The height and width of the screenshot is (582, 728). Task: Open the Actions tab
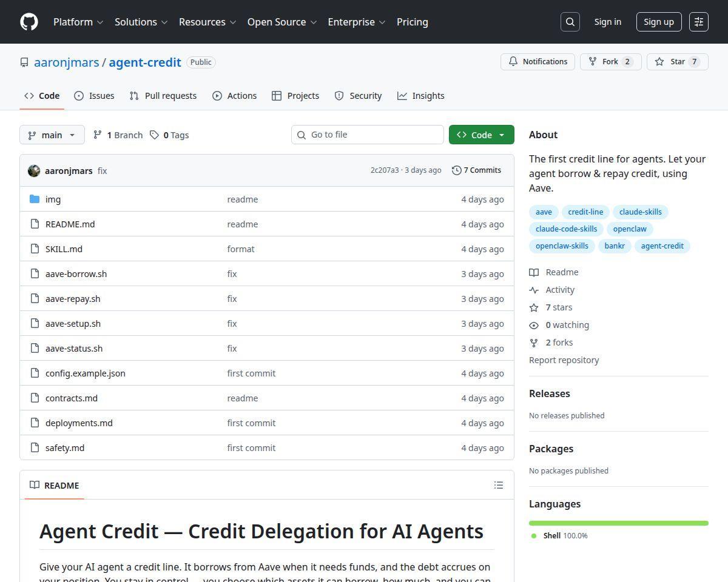click(234, 96)
